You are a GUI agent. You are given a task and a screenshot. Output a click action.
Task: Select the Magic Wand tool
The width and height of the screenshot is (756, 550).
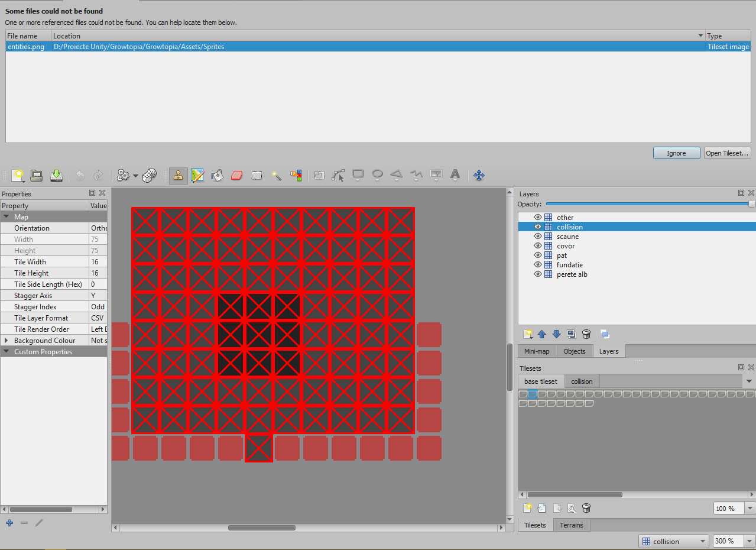click(276, 175)
